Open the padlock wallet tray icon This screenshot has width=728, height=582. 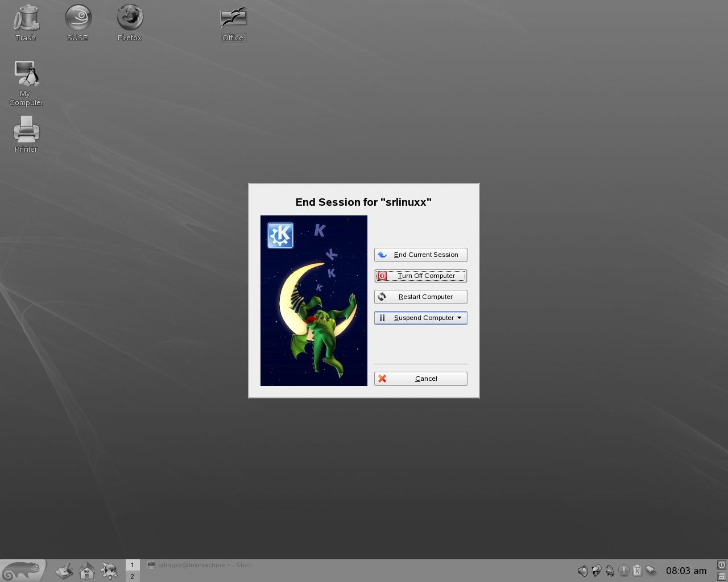[610, 571]
